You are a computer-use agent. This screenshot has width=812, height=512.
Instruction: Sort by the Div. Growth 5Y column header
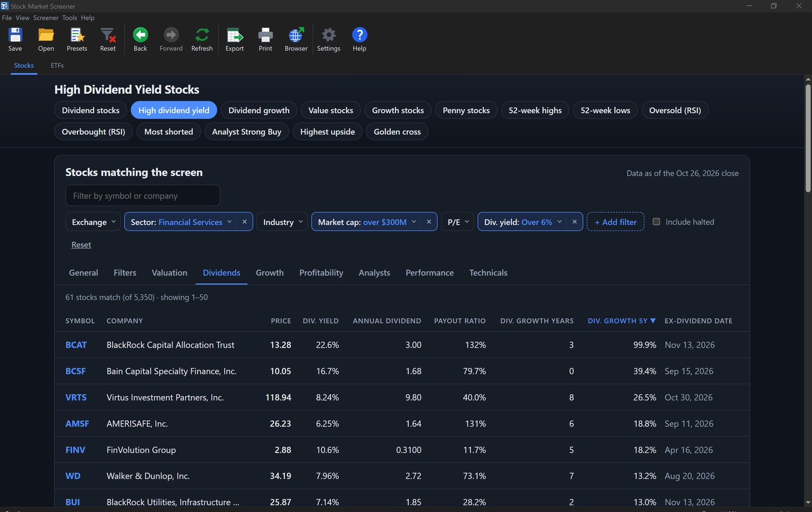621,321
